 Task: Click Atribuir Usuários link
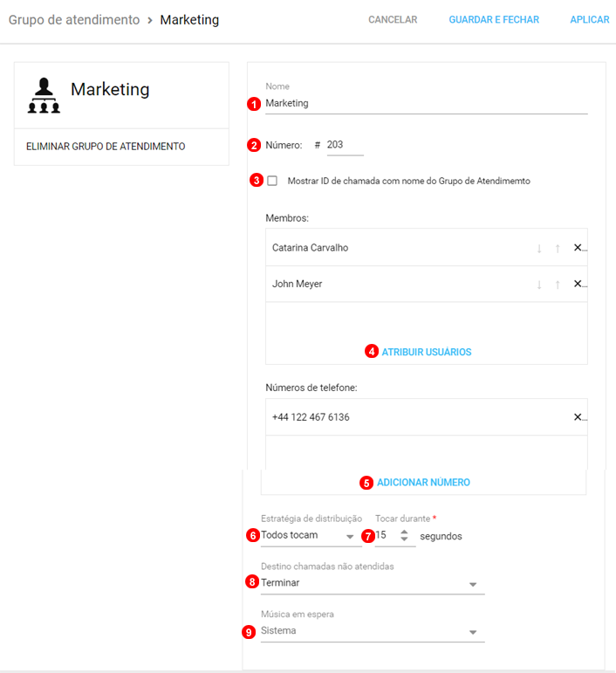tap(426, 352)
